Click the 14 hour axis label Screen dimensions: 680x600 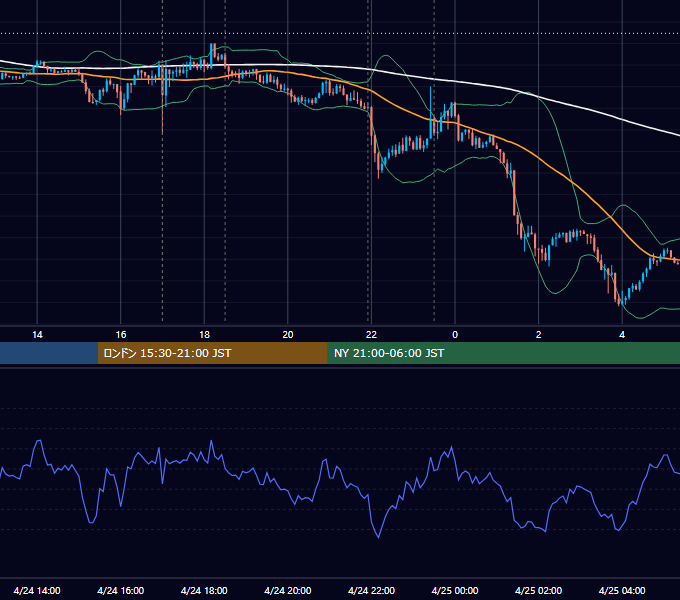pos(37,335)
